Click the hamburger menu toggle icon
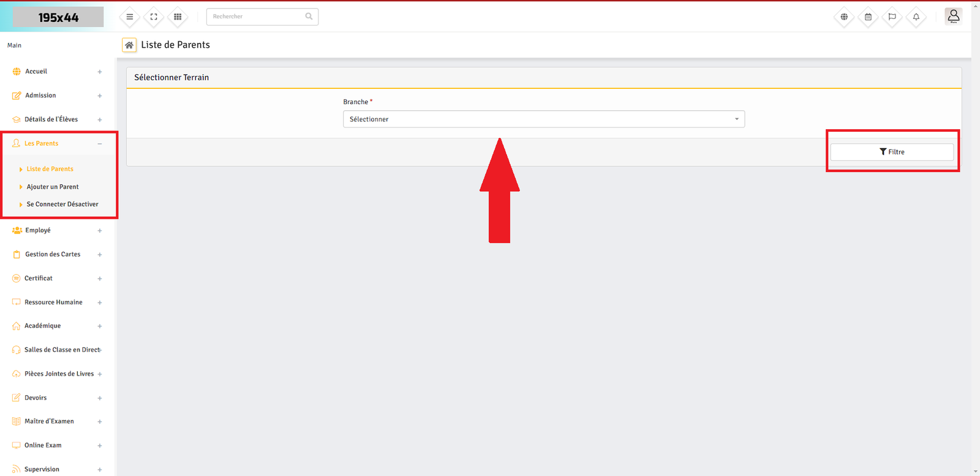This screenshot has width=980, height=476. pyautogui.click(x=130, y=17)
